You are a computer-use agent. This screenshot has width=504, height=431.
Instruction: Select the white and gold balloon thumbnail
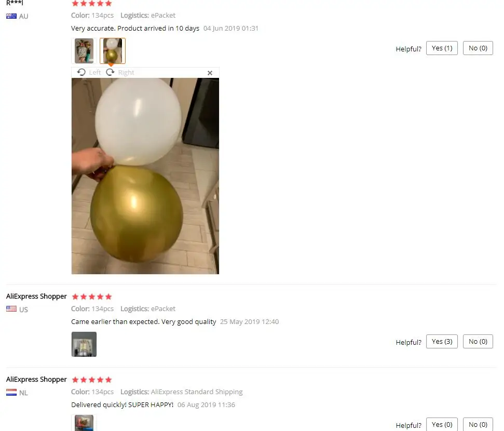113,51
